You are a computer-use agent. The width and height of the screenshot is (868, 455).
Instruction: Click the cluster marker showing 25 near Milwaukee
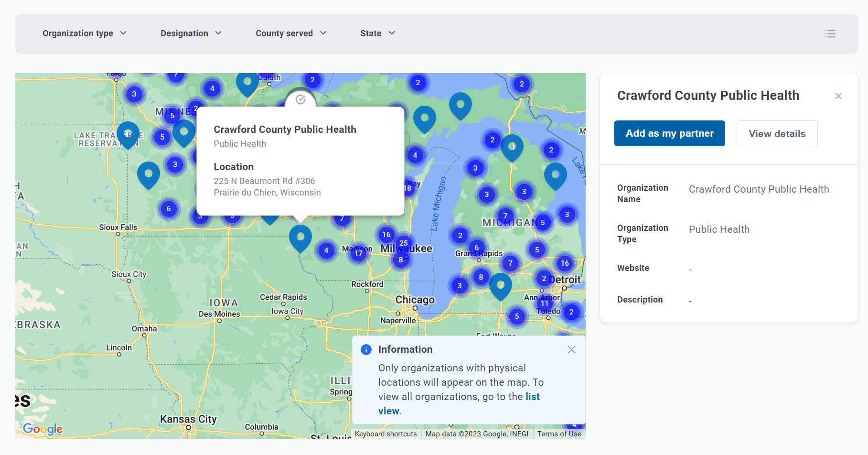(404, 243)
